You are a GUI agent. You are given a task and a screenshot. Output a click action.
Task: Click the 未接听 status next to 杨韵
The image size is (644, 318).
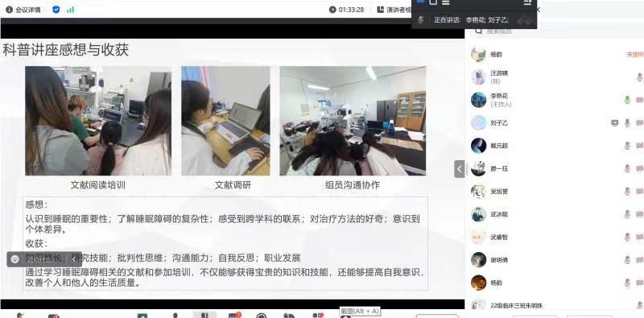634,54
